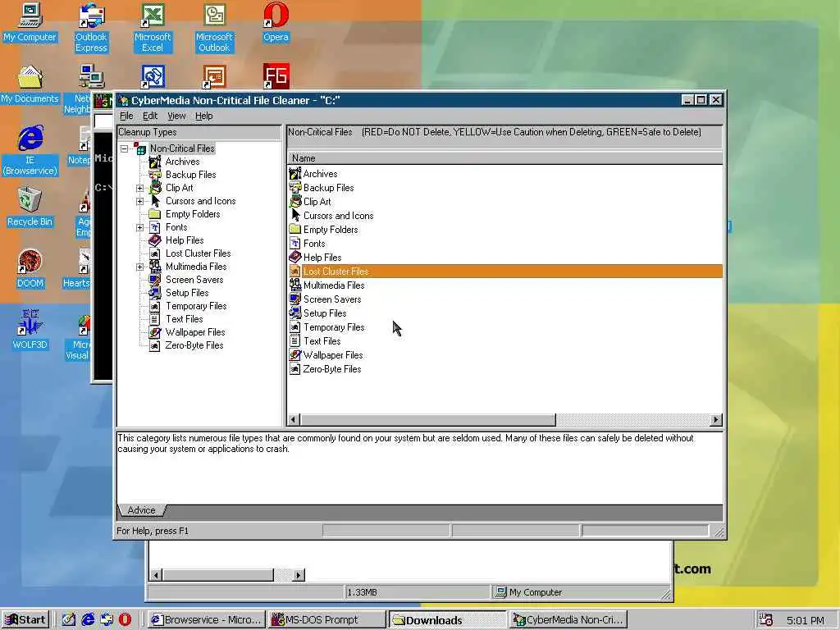Click Downloads window scrollbar right arrow
The width and height of the screenshot is (840, 630).
point(299,575)
